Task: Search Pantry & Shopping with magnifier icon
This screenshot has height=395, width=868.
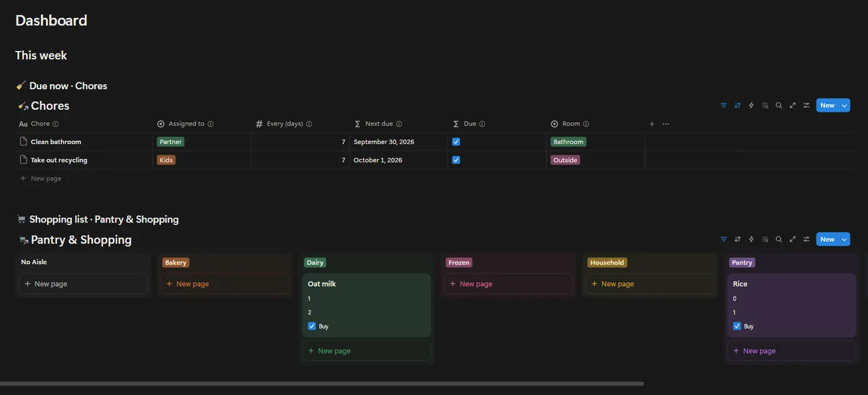Action: click(x=779, y=239)
